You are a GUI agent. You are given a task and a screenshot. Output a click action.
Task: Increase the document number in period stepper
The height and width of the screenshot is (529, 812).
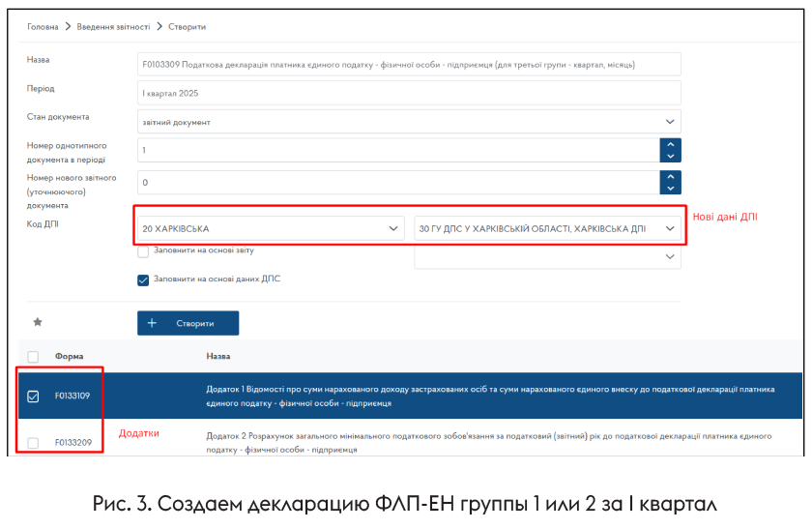(x=670, y=145)
